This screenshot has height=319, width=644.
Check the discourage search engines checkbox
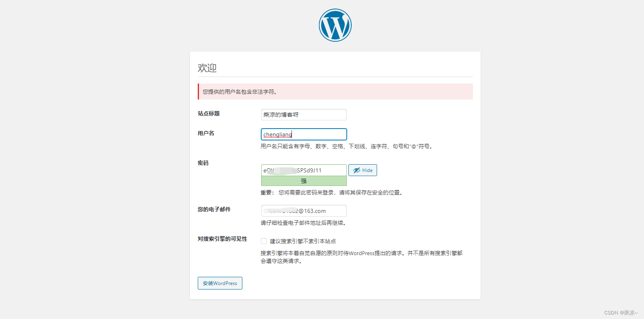(x=264, y=241)
